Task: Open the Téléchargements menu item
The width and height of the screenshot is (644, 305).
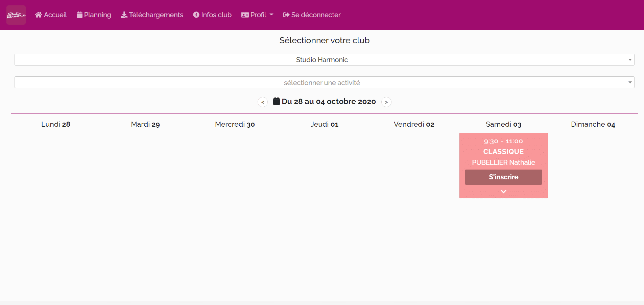Action: (x=156, y=15)
